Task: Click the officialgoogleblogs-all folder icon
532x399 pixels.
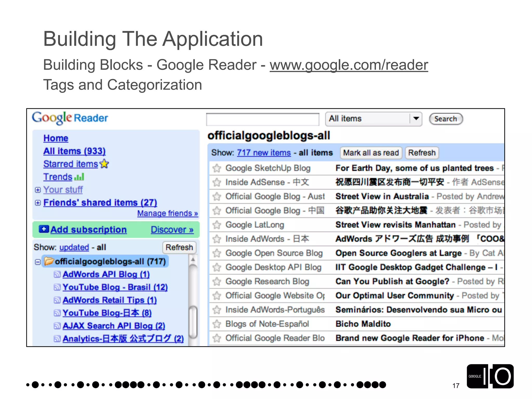Action: coord(49,261)
